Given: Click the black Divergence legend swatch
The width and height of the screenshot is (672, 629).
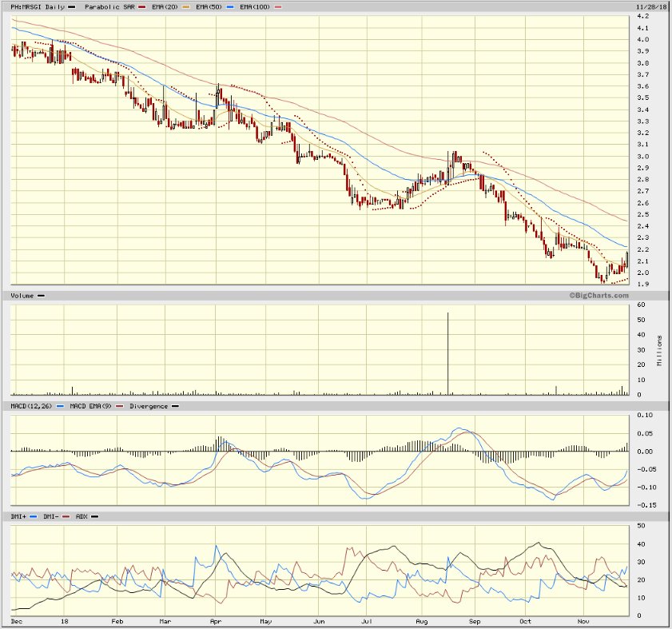Looking at the screenshot, I should (x=175, y=406).
